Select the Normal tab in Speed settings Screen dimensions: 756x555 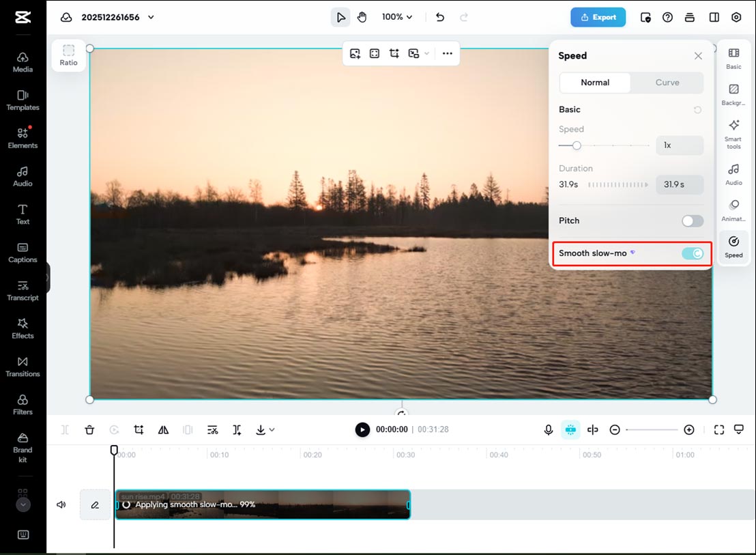point(594,82)
